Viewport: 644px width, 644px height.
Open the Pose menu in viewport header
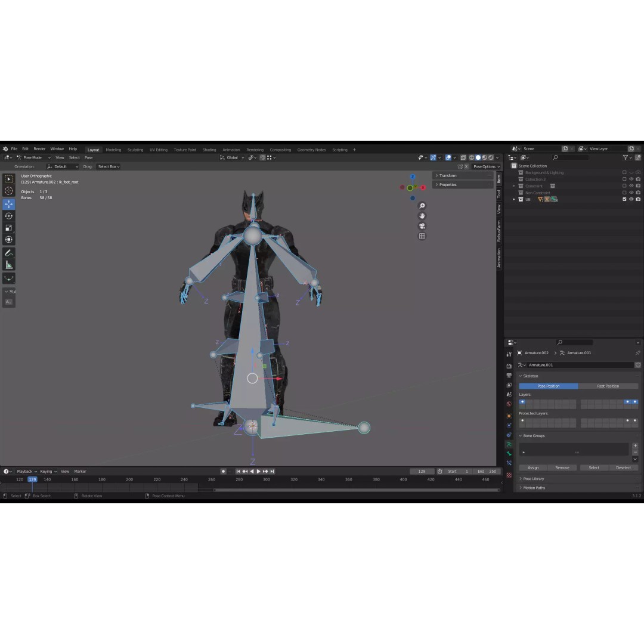(x=88, y=157)
